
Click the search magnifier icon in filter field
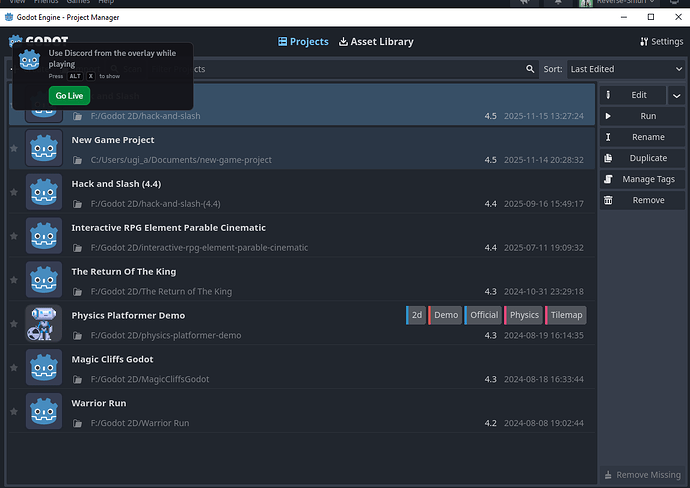point(530,70)
